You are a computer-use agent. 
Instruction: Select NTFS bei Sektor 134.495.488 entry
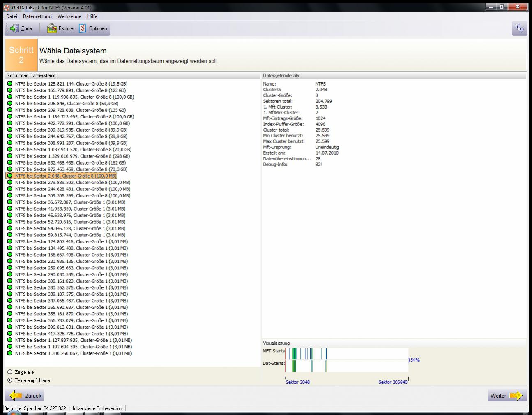click(71, 248)
